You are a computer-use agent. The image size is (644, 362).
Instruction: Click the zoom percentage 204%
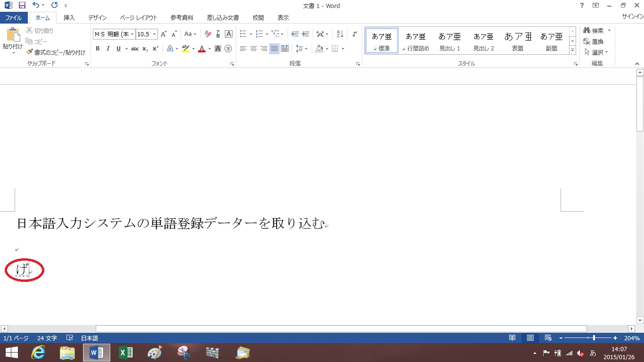click(x=632, y=338)
